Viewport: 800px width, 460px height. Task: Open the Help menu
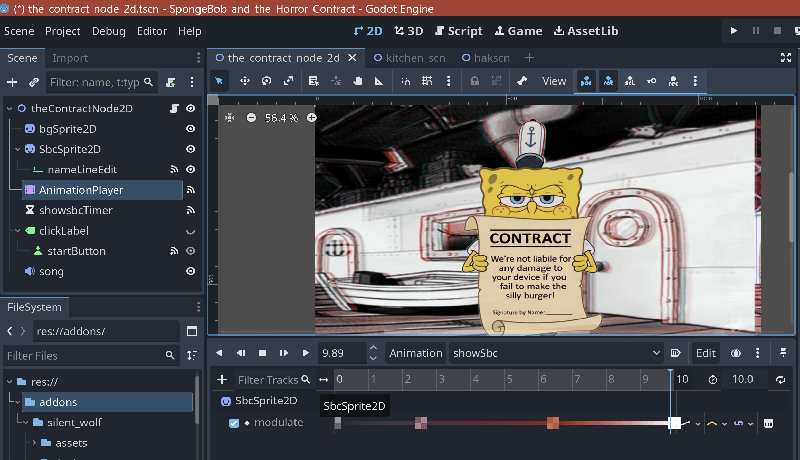(189, 31)
